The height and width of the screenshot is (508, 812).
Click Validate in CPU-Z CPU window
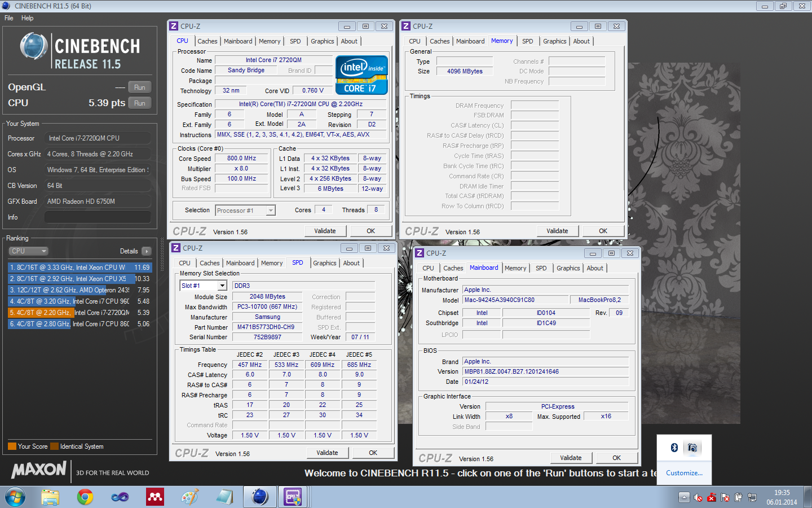pyautogui.click(x=325, y=231)
